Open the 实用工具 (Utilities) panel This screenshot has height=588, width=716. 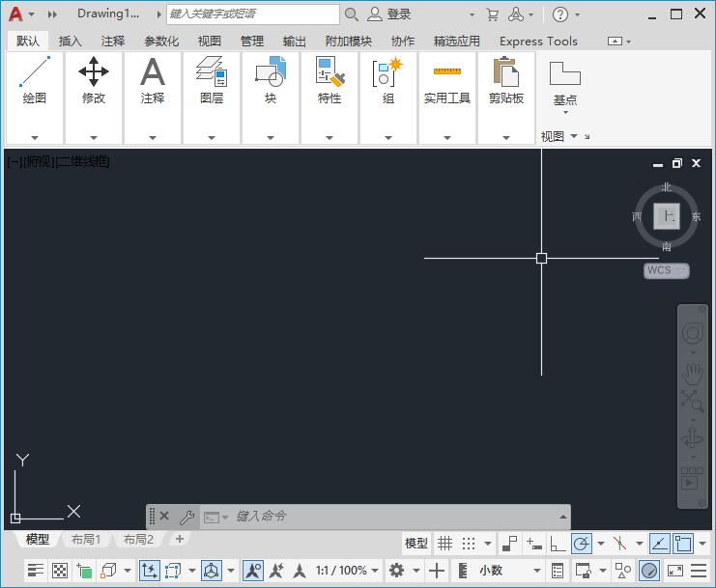coord(447,98)
